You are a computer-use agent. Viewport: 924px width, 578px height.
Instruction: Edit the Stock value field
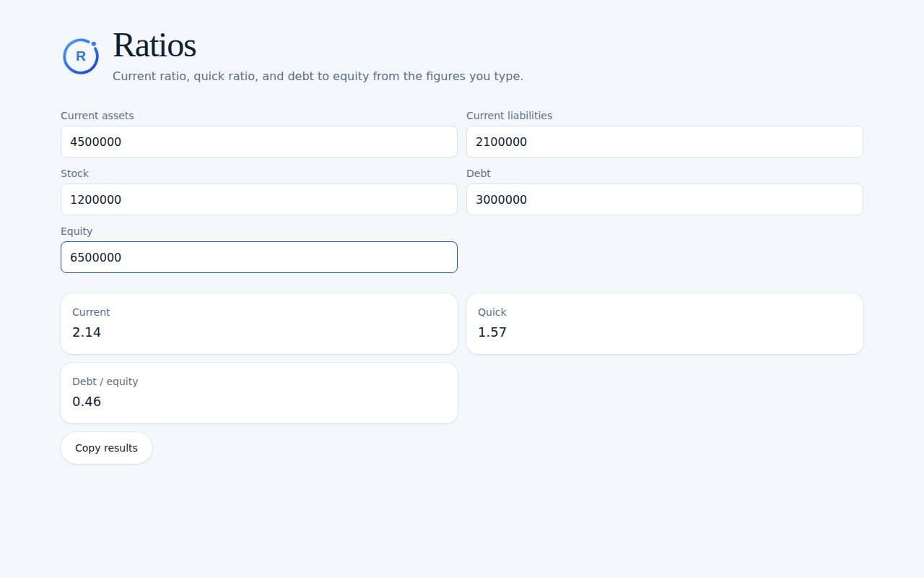tap(259, 199)
